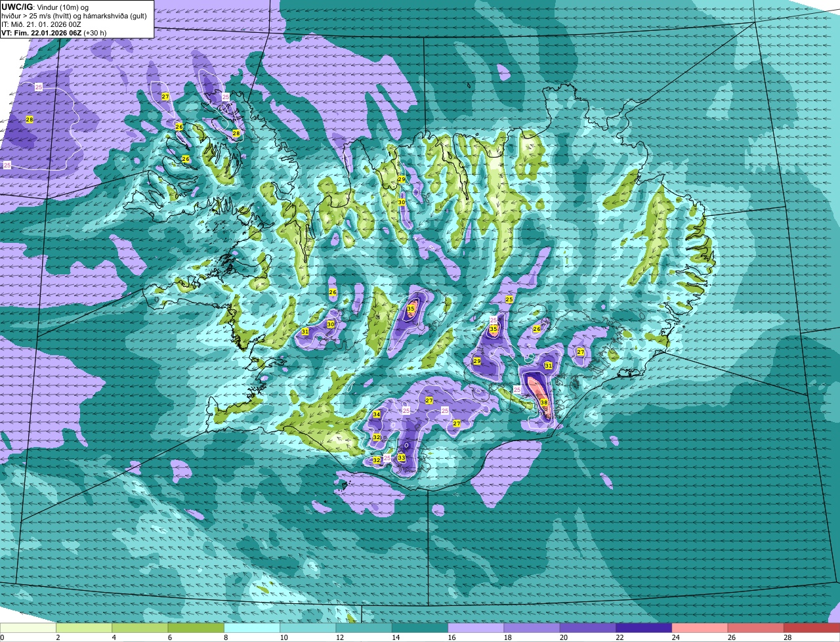Click the pale cyan 8–10 legend swatch

coord(252,628)
